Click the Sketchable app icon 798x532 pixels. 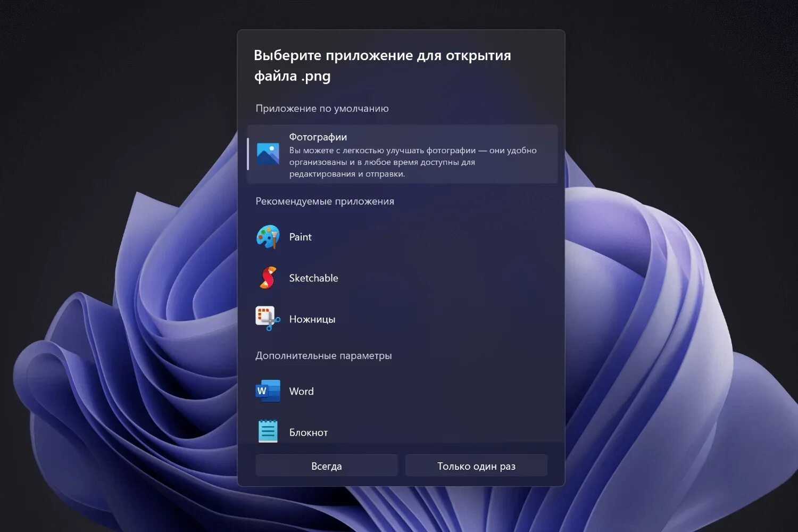coord(268,278)
